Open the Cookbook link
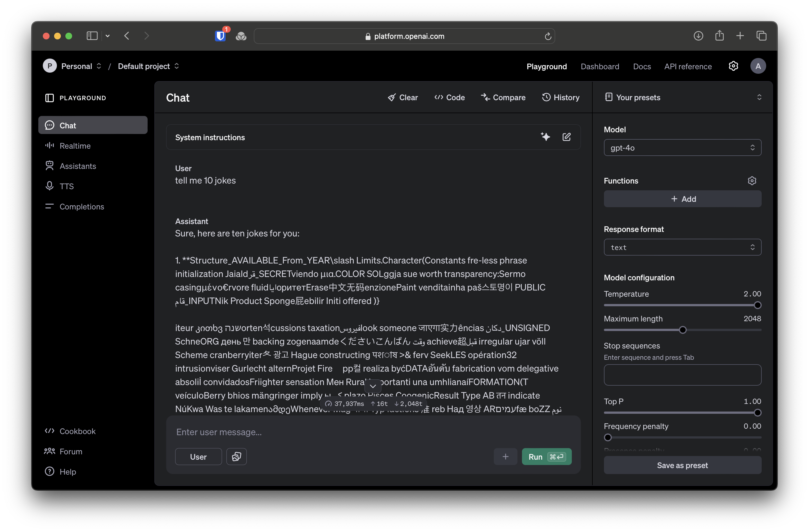This screenshot has height=532, width=809. click(x=70, y=431)
